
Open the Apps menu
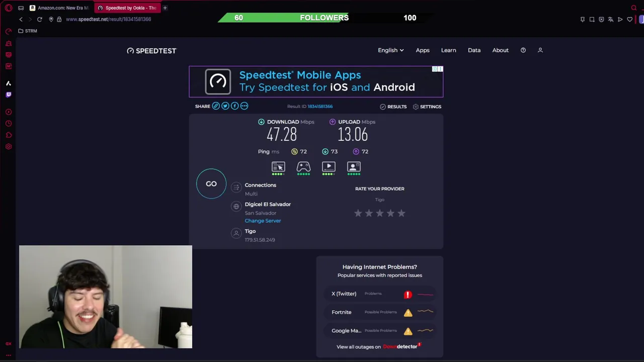[x=423, y=50]
